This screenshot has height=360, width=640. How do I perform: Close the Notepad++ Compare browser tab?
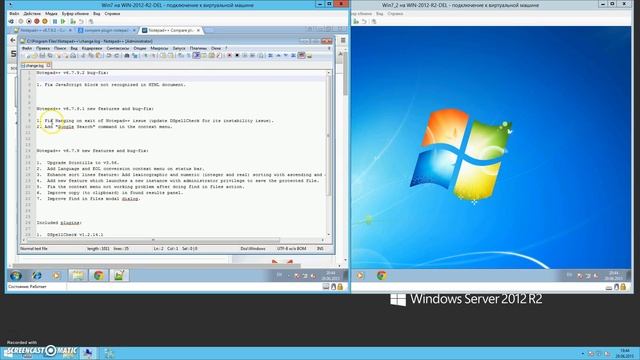pyautogui.click(x=198, y=30)
